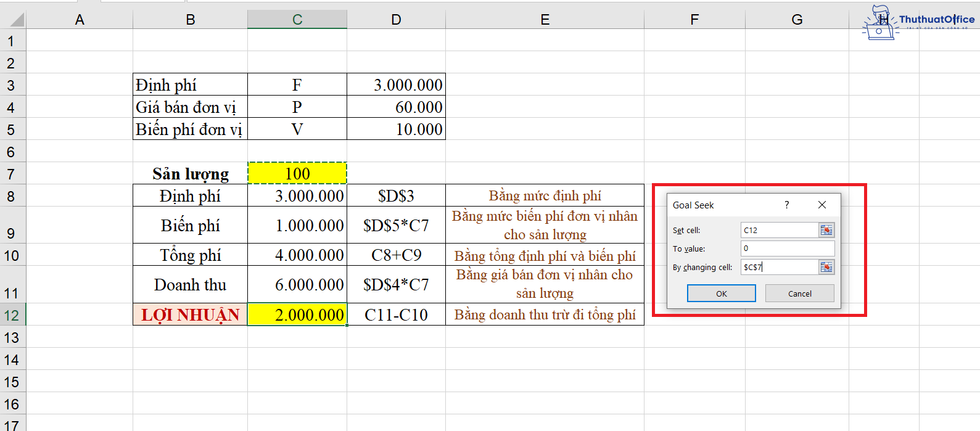Click formula text cell 'C11-C10'
The height and width of the screenshot is (431, 980).
click(396, 314)
